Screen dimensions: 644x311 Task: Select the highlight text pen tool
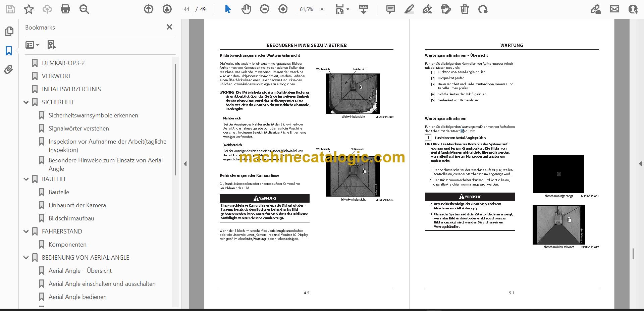(409, 9)
